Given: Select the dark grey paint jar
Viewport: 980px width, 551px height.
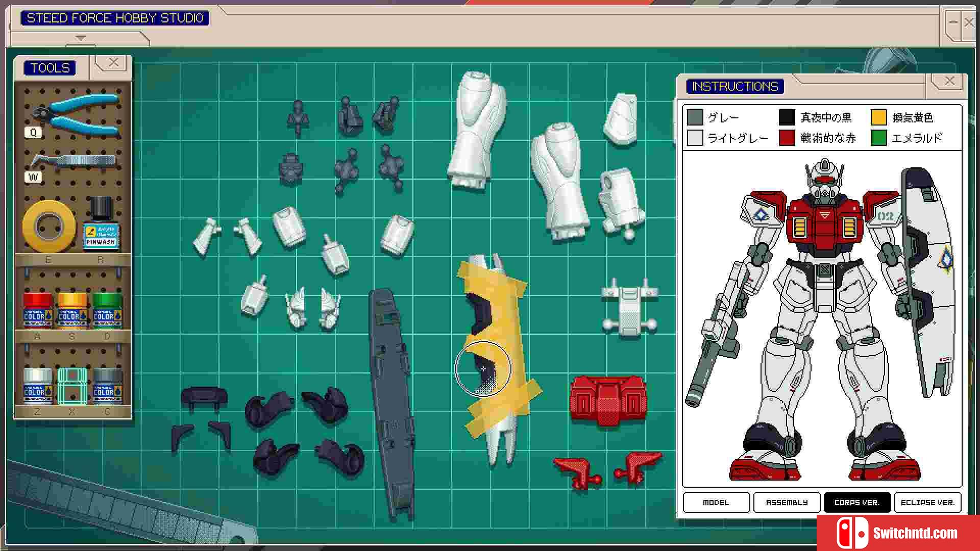Looking at the screenshot, I should 107,386.
